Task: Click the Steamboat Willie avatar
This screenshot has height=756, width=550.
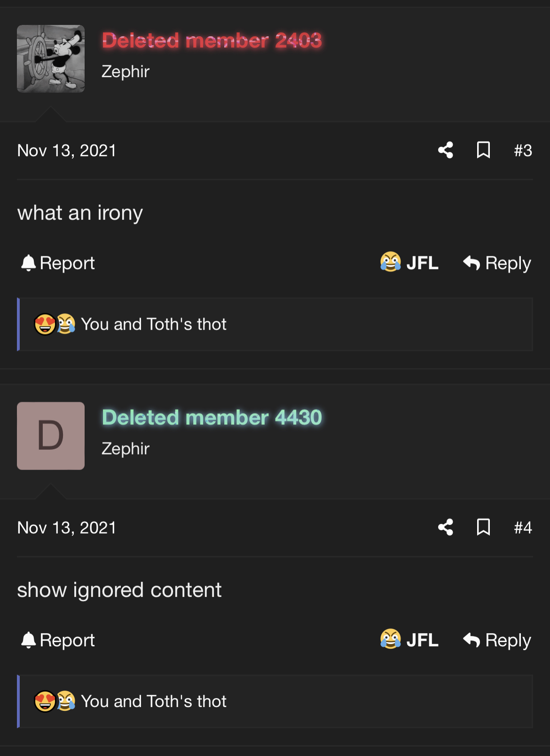Action: coord(51,59)
